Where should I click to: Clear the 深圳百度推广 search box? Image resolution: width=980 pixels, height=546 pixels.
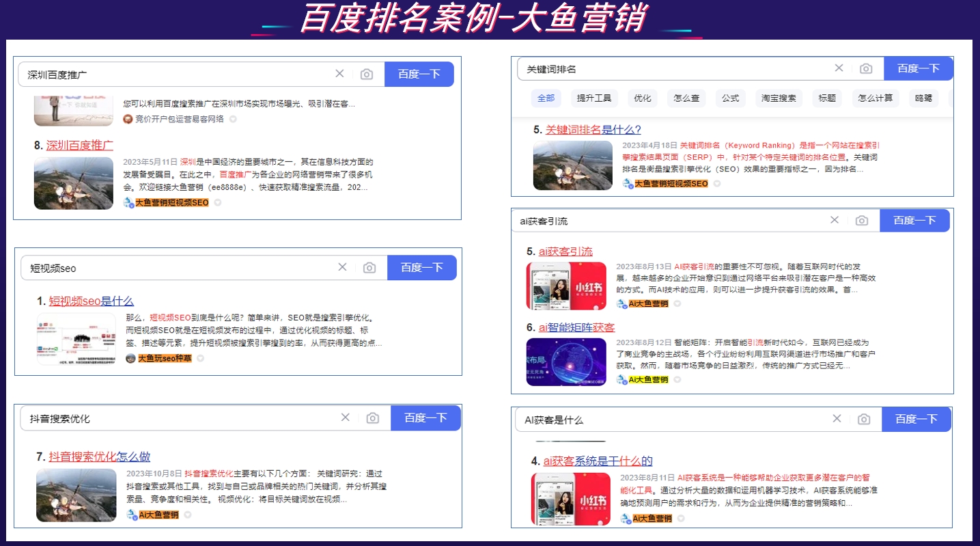[x=339, y=74]
